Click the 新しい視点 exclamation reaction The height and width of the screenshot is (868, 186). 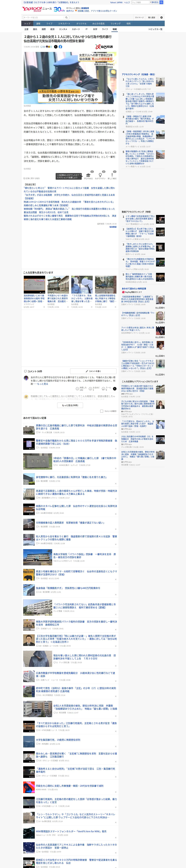tap(112, 176)
